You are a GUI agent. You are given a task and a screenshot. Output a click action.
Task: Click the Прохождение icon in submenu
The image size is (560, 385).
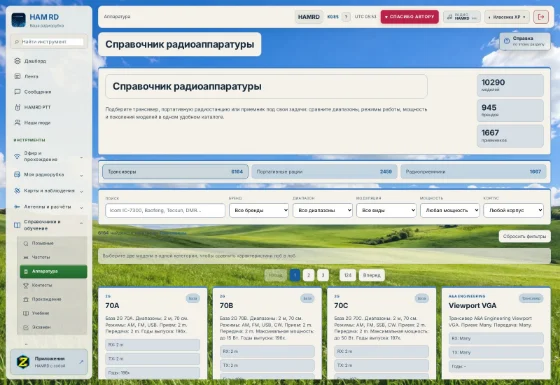[26, 299]
